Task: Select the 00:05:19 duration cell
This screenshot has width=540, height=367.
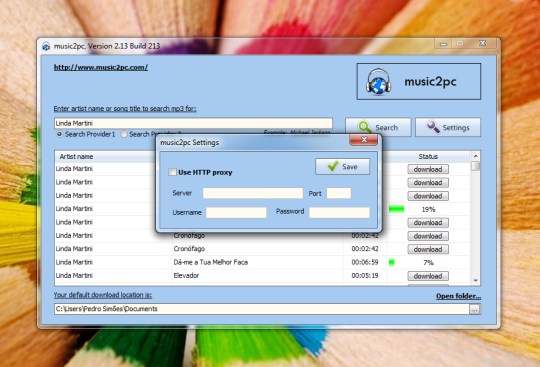Action: click(x=365, y=275)
